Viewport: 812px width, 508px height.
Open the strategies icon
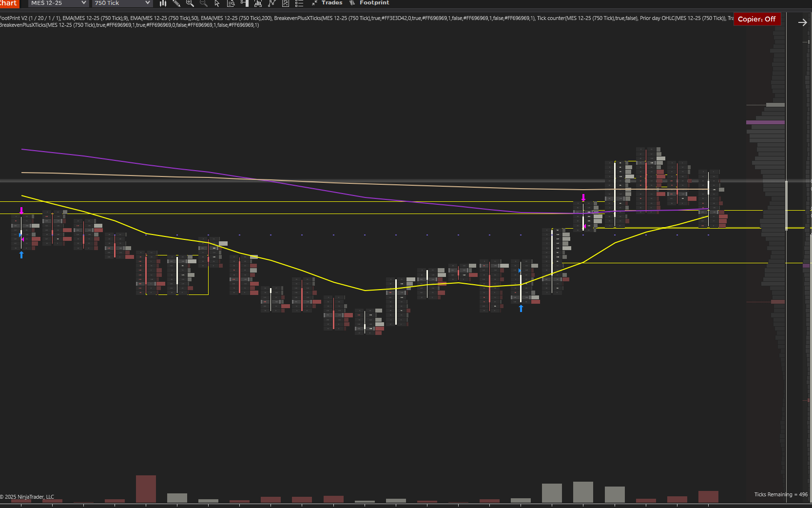point(286,3)
